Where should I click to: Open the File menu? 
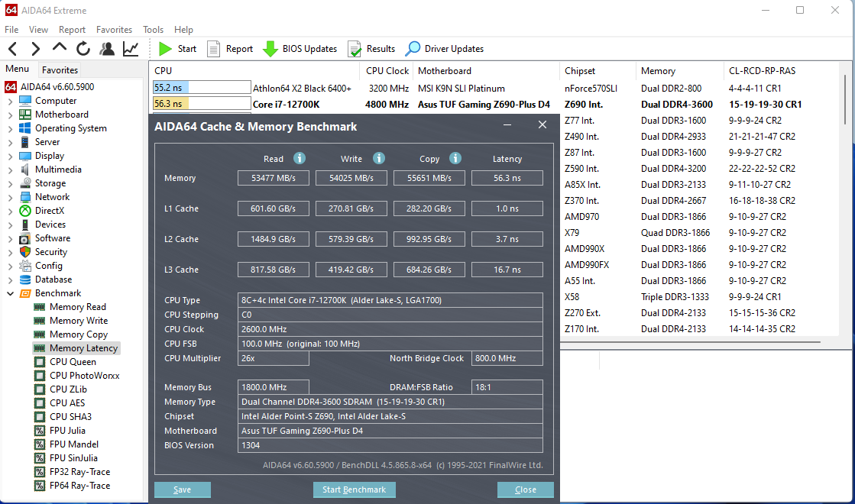[11, 30]
